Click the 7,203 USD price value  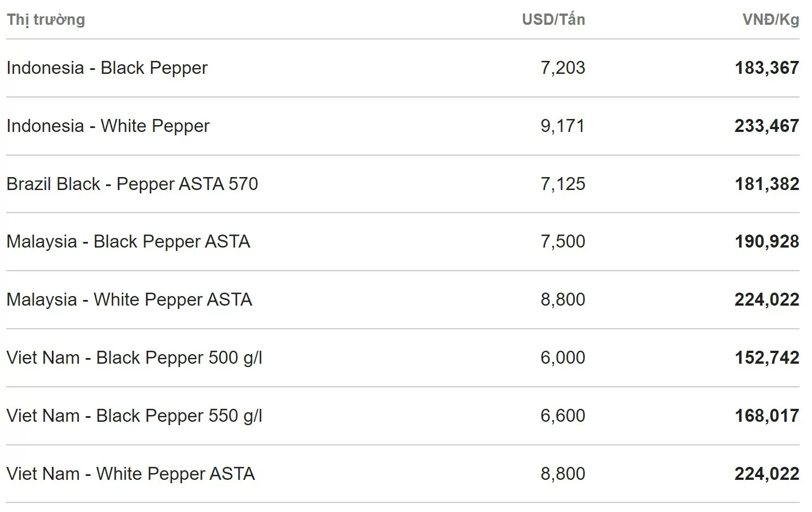pos(562,68)
